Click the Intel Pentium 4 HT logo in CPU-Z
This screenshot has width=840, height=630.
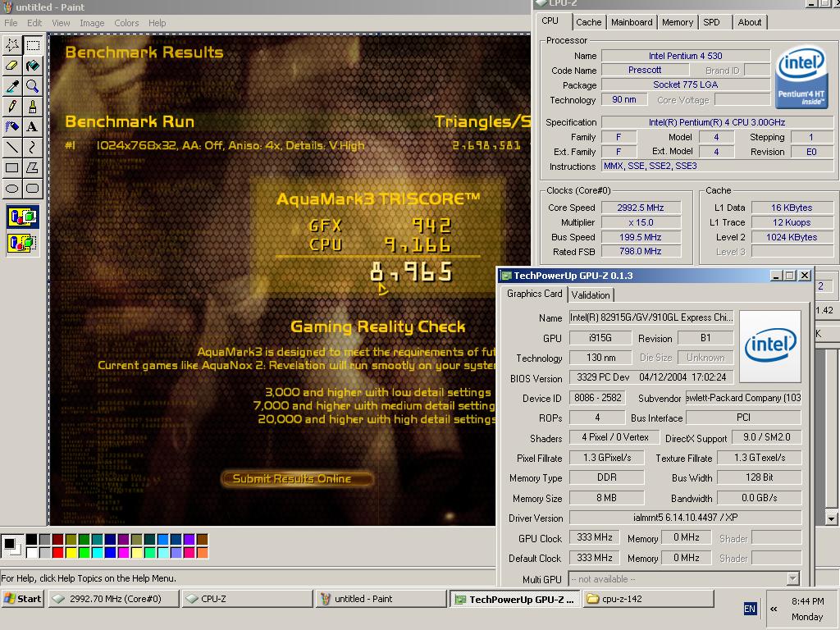point(801,76)
